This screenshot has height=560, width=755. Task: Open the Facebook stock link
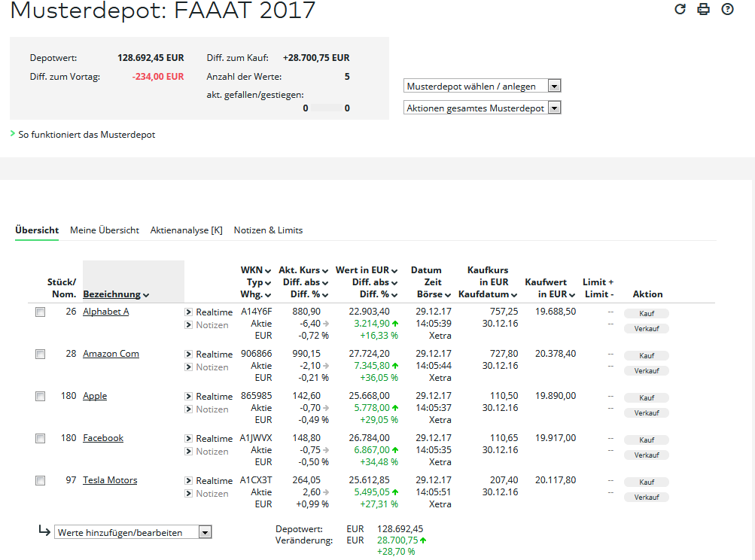103,438
